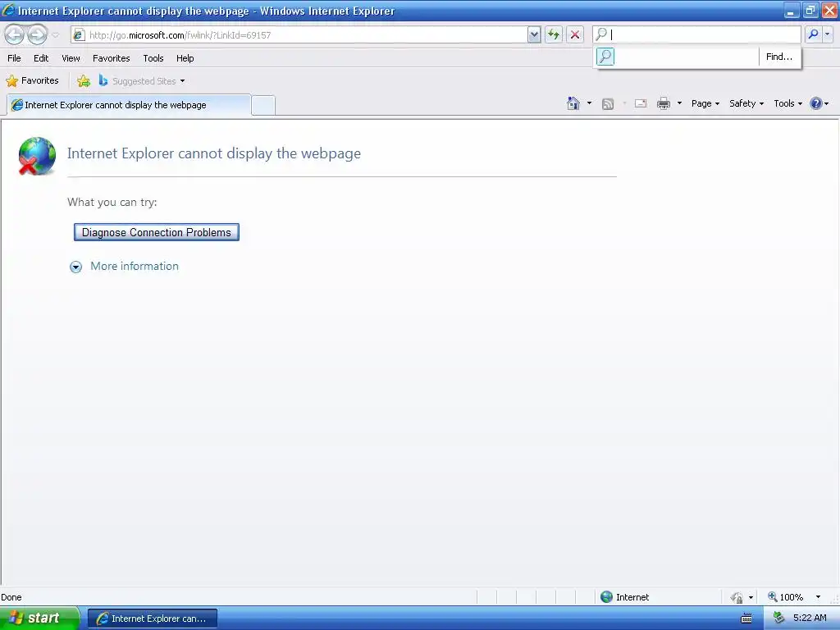The height and width of the screenshot is (630, 840).
Task: Click Diagnose Connection Problems button
Action: click(x=157, y=232)
